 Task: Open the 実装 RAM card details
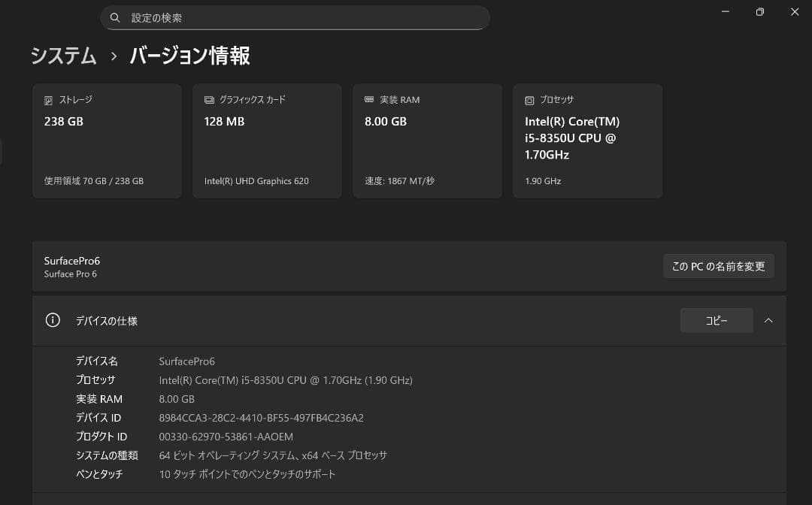click(x=427, y=141)
